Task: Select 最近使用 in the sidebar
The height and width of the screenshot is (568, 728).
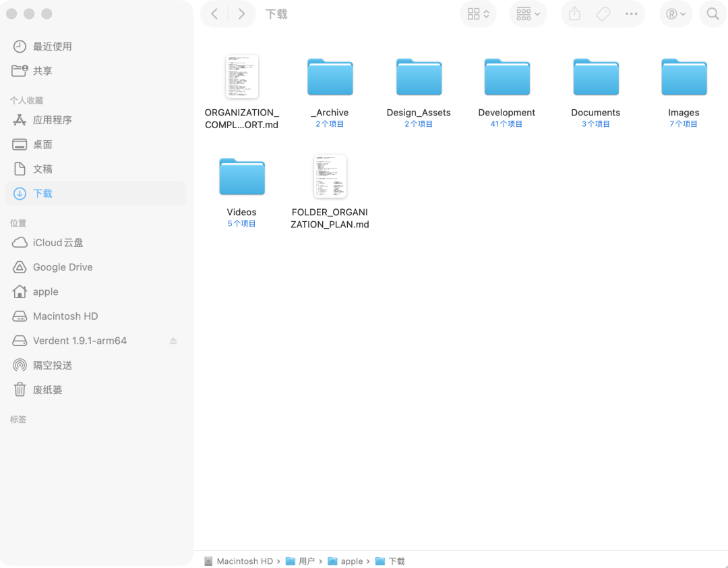Action: click(52, 47)
